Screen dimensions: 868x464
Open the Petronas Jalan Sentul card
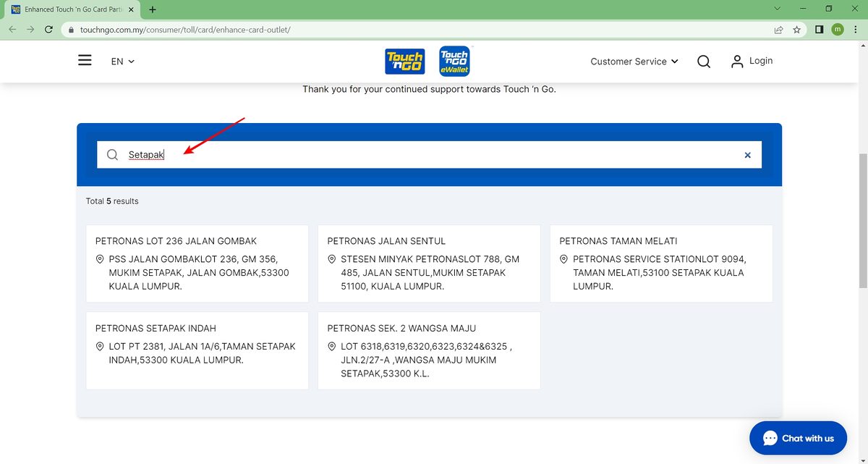click(x=429, y=263)
